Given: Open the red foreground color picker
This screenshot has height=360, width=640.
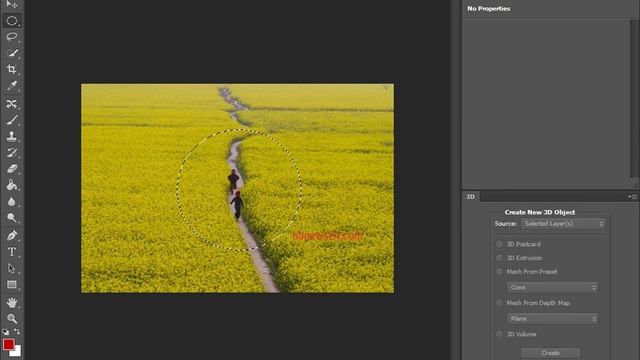Looking at the screenshot, I should [x=8, y=344].
